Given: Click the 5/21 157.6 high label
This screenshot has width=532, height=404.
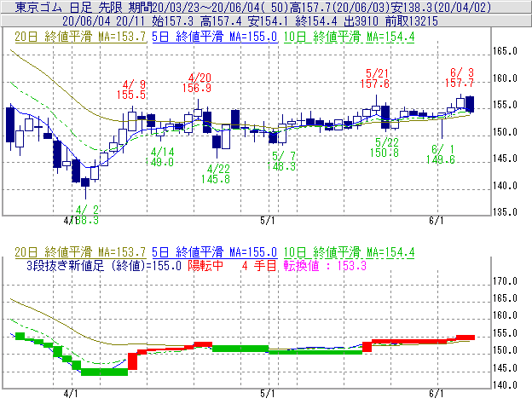Looking at the screenshot, I should click(375, 78).
